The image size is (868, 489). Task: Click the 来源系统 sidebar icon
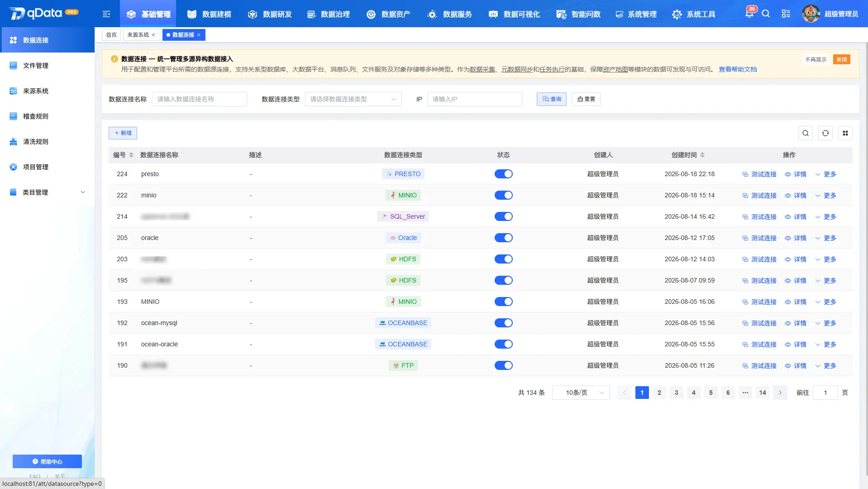(14, 91)
